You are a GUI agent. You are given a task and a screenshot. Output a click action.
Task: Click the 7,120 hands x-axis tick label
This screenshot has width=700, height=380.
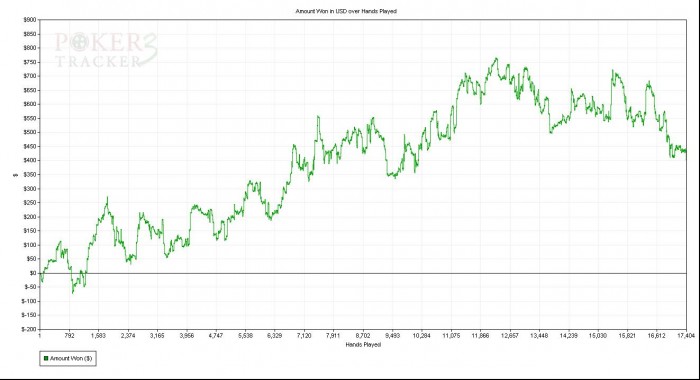click(304, 336)
